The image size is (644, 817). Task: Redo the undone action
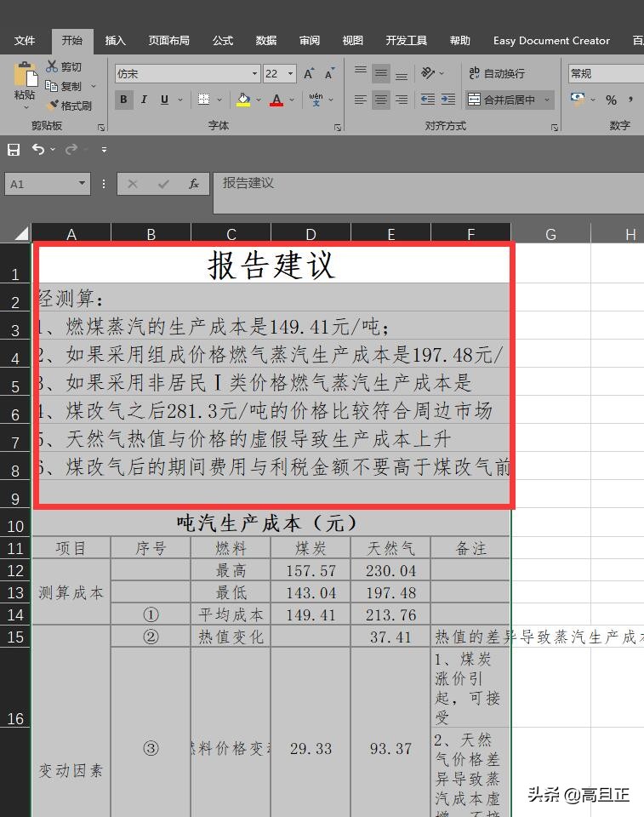click(x=71, y=150)
